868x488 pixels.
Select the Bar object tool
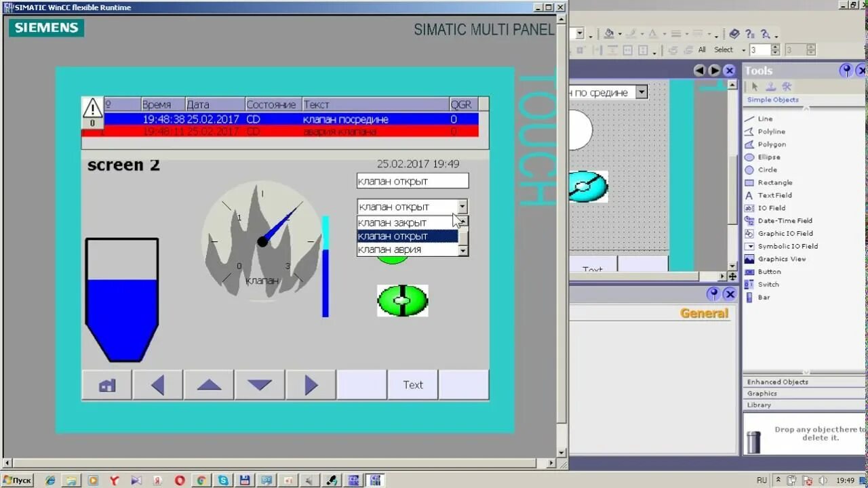[757, 298]
